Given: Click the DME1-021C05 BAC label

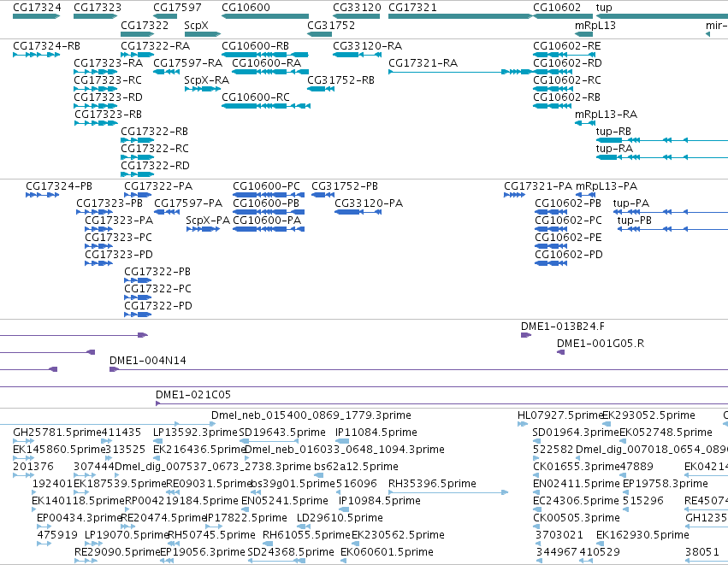Looking at the screenshot, I should (x=193, y=395).
